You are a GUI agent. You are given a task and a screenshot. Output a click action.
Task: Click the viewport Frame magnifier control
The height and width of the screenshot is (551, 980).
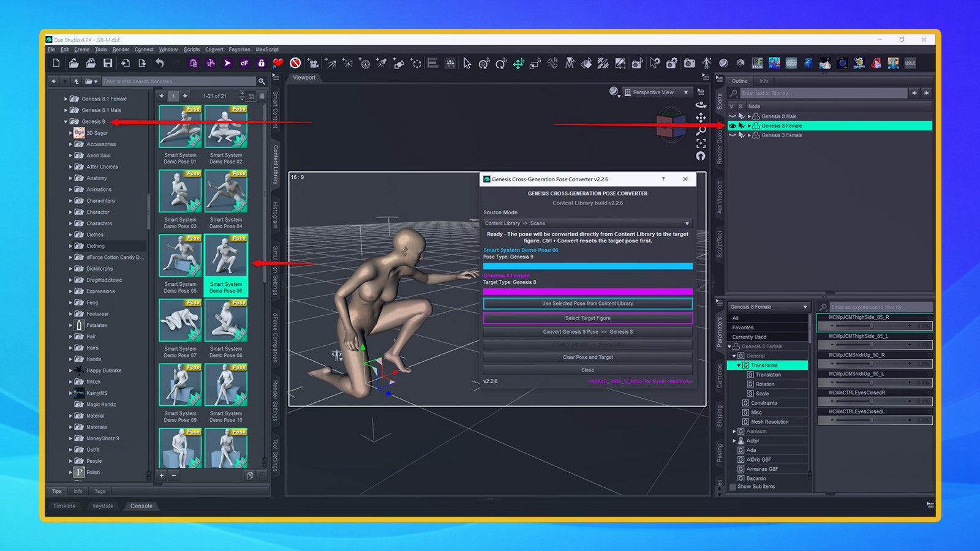point(701,130)
